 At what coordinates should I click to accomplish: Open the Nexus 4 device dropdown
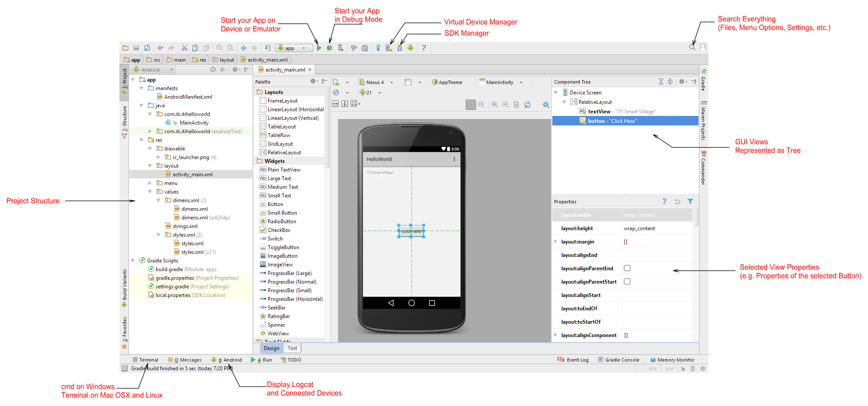pyautogui.click(x=376, y=82)
